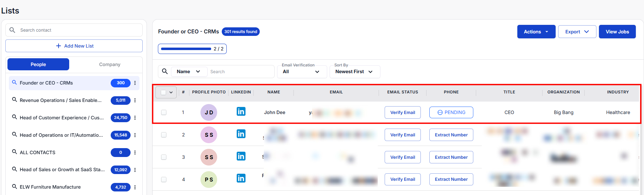This screenshot has width=644, height=195.
Task: Open three-dot menu for Founder or CEO list
Action: pos(135,83)
